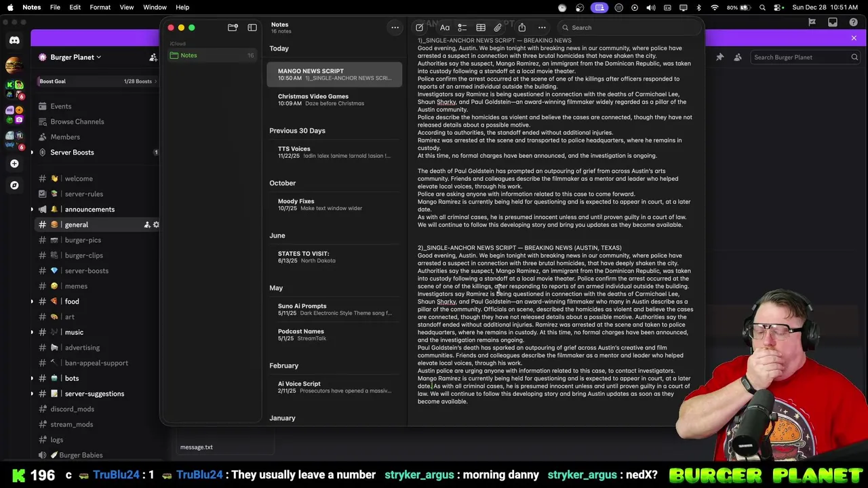Viewport: 868px width, 488px height.
Task: Insert a table into the note
Action: (x=481, y=28)
